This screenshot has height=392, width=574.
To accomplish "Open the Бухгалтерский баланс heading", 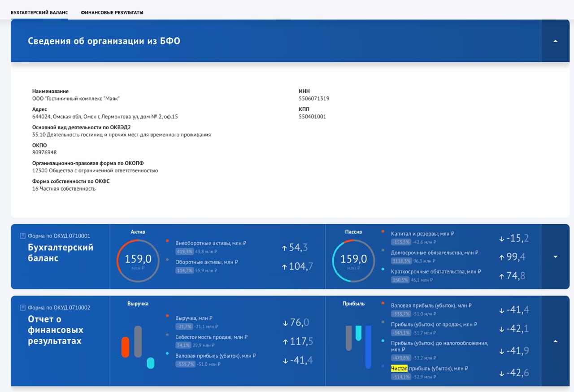I will [61, 253].
